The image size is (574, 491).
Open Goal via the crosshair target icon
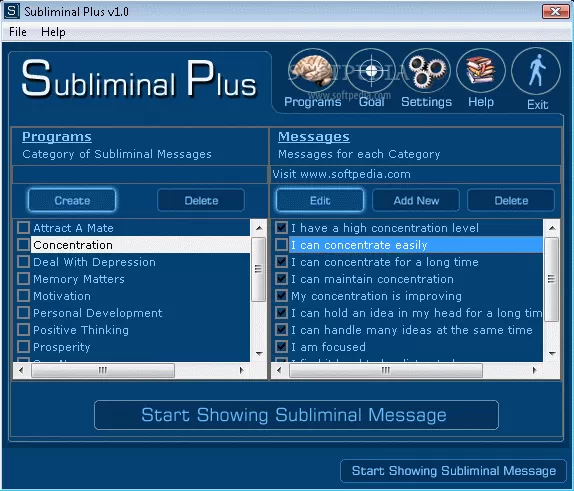coord(371,72)
